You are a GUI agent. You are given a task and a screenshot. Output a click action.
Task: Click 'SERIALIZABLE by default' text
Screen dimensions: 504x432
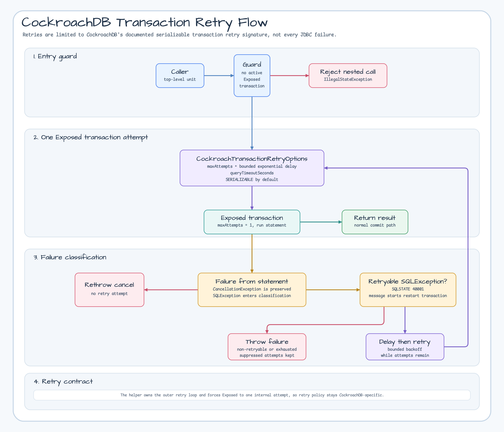(252, 180)
